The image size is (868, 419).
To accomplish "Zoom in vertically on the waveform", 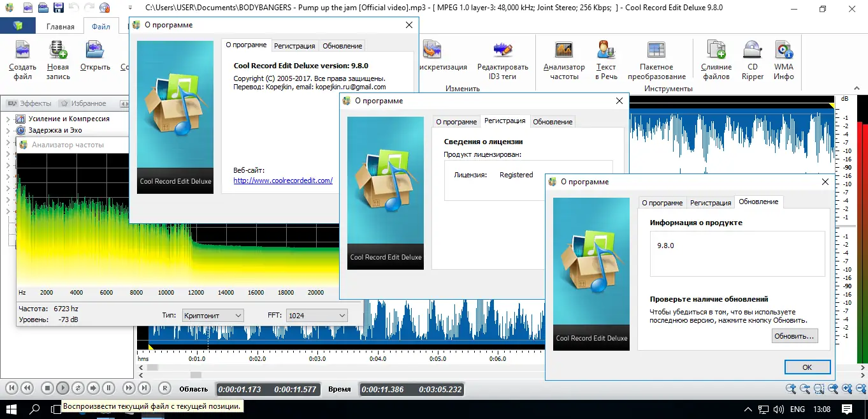I will pos(847,388).
